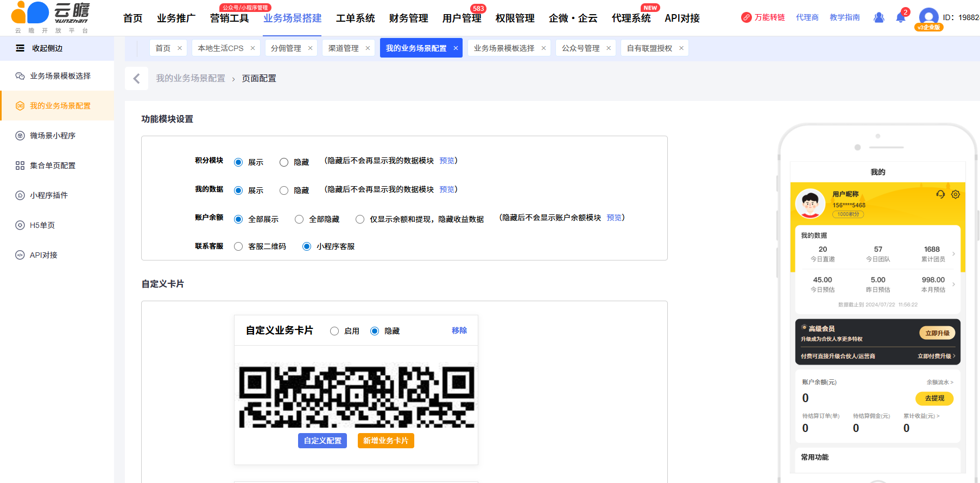Enable the 自定义业务卡片 with 启用

point(334,331)
